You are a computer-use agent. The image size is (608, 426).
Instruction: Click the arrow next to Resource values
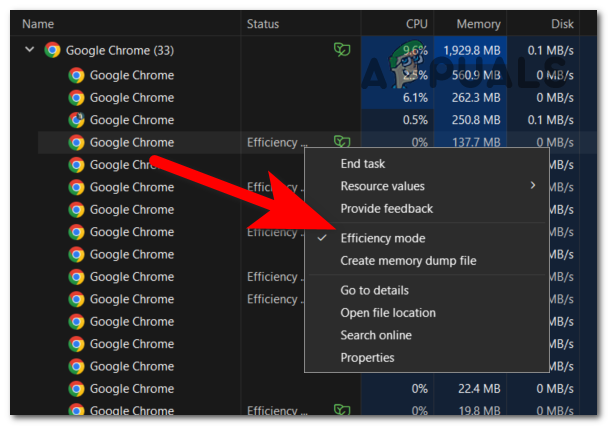point(533,186)
